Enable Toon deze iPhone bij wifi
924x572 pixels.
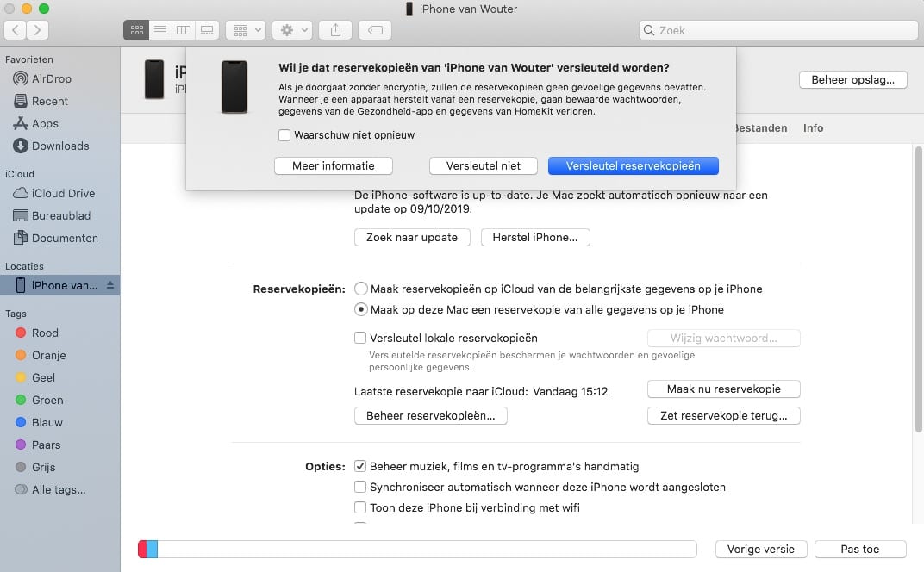click(x=360, y=507)
